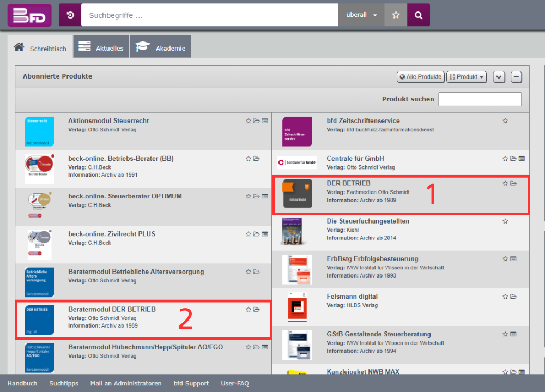Open folder icon for Felsmann digital
545x392 pixels.
[513, 297]
